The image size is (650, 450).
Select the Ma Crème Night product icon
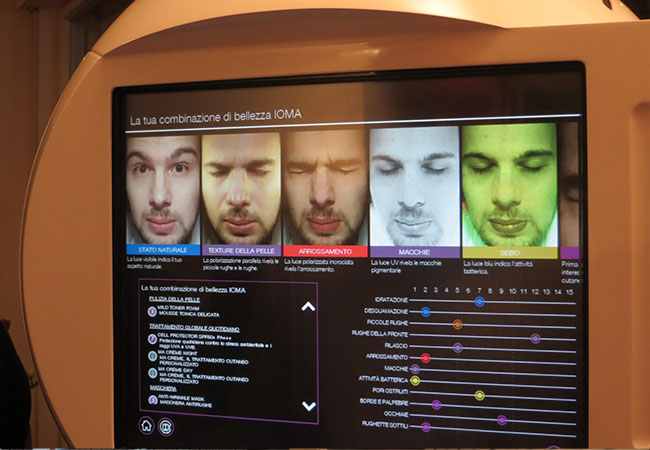coord(152,358)
